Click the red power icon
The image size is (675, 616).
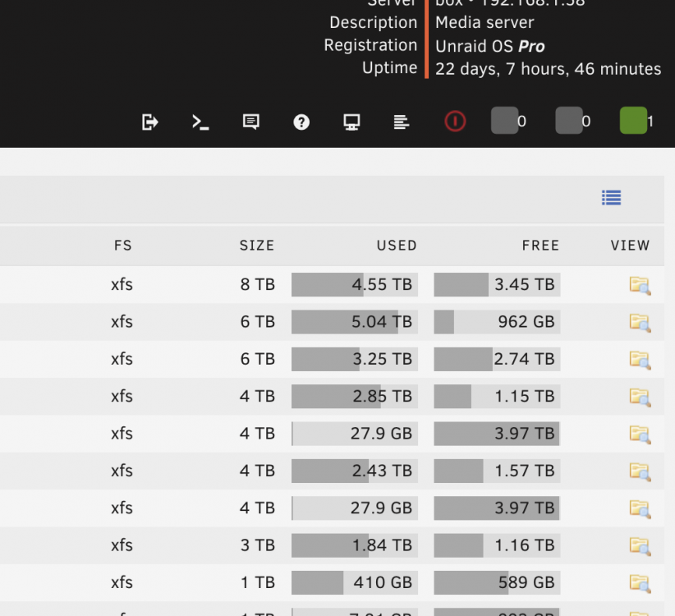pyautogui.click(x=455, y=122)
